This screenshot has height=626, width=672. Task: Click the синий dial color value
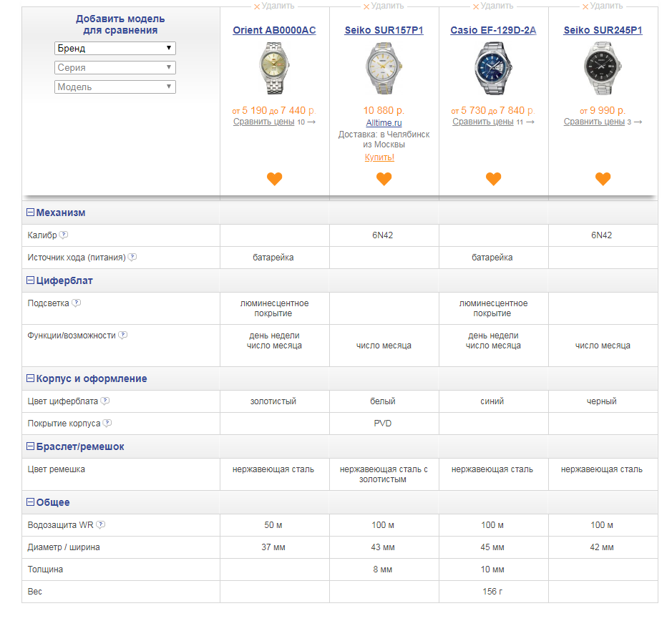point(492,401)
